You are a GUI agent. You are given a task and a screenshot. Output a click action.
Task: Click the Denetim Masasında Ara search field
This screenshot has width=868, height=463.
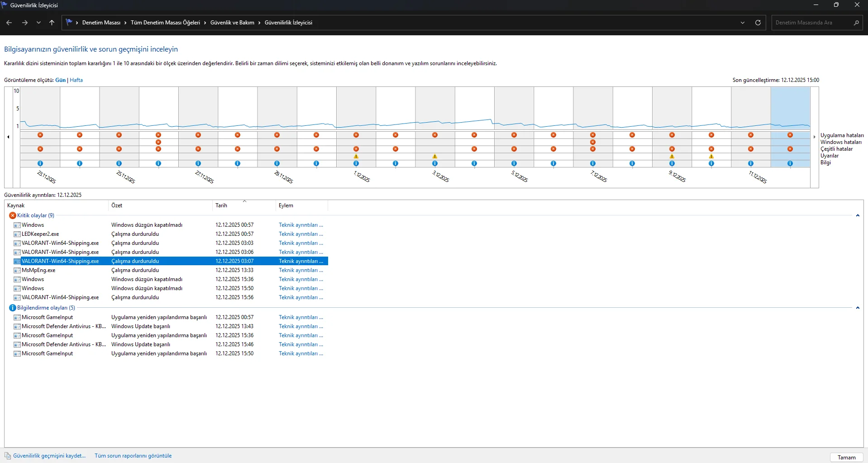tap(812, 23)
